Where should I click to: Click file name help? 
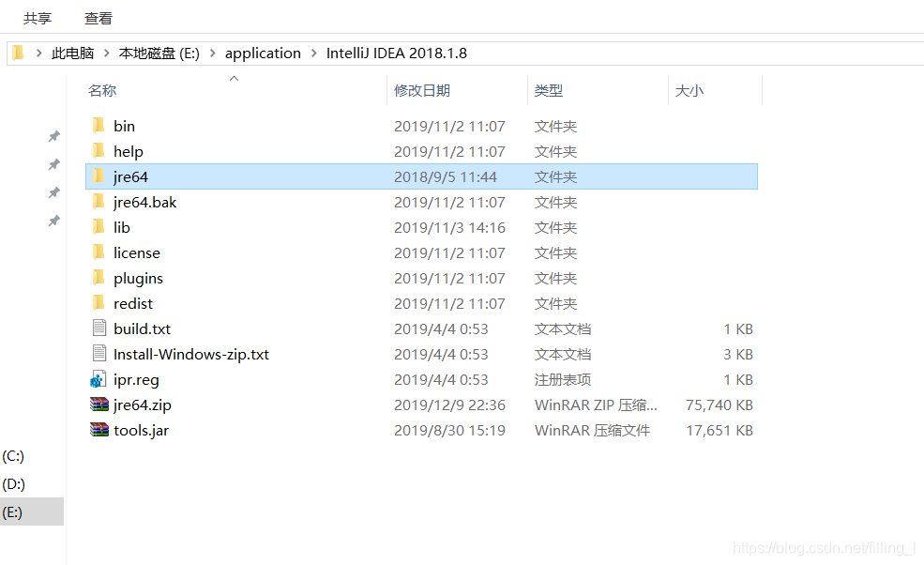click(x=128, y=151)
